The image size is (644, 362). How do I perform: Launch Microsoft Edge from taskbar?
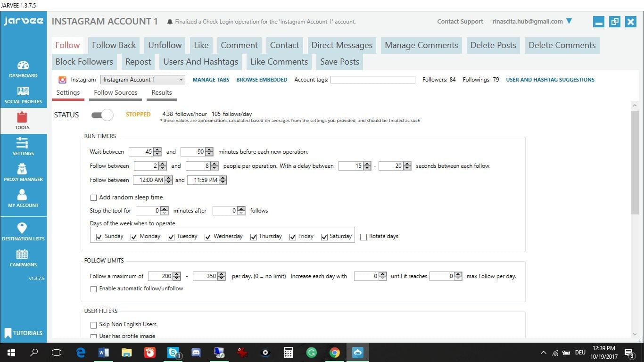point(81,352)
